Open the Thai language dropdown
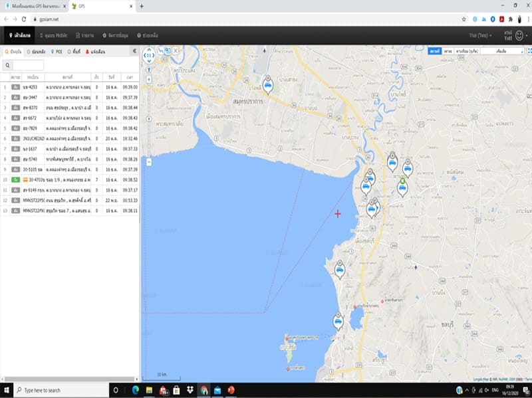This screenshot has width=532, height=398. pos(481,35)
